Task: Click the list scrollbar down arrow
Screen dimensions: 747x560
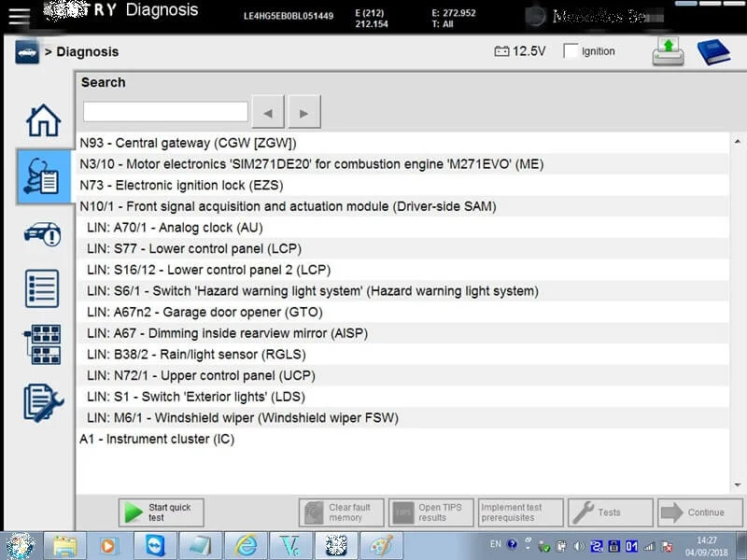Action: [x=738, y=484]
